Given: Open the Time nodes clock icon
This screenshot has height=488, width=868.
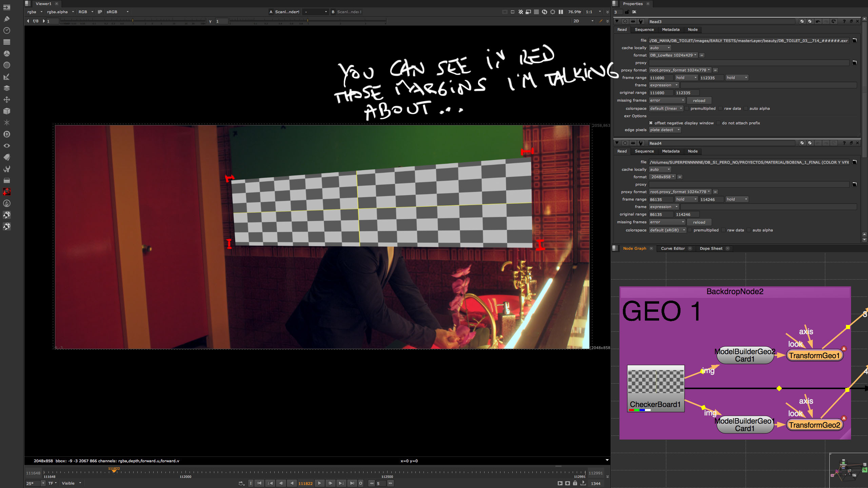Looking at the screenshot, I should [6, 30].
